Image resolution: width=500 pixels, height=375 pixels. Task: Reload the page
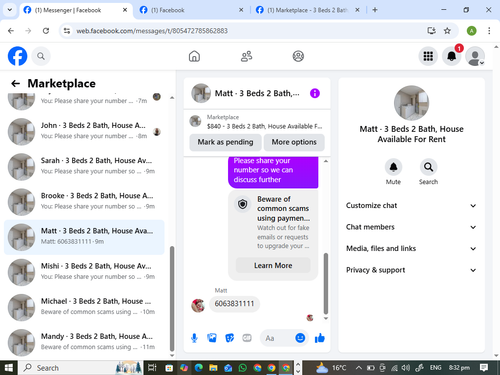46,31
